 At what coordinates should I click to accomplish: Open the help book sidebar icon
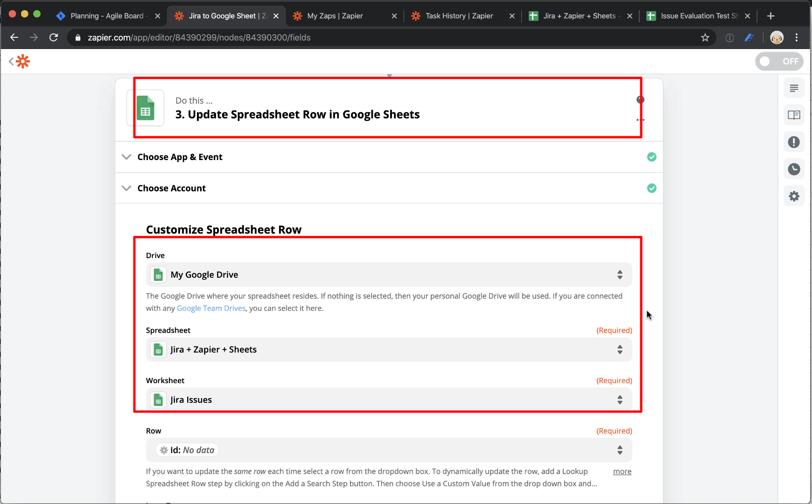pos(794,115)
